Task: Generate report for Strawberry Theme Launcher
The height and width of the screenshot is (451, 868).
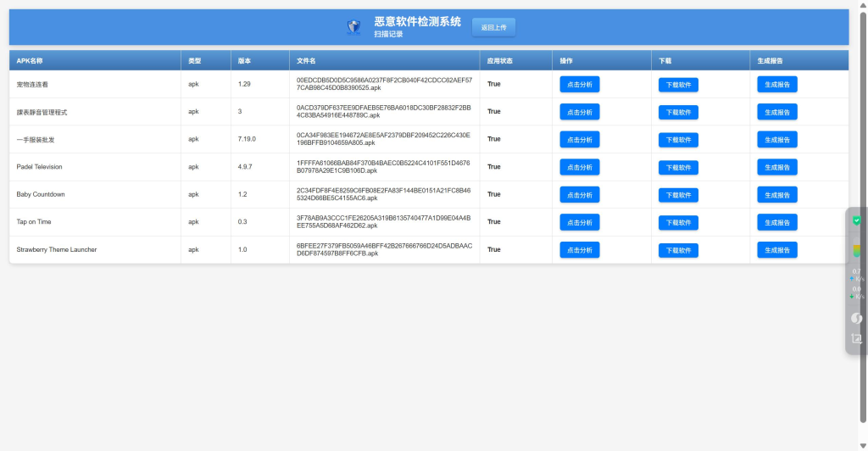Action: pyautogui.click(x=777, y=250)
